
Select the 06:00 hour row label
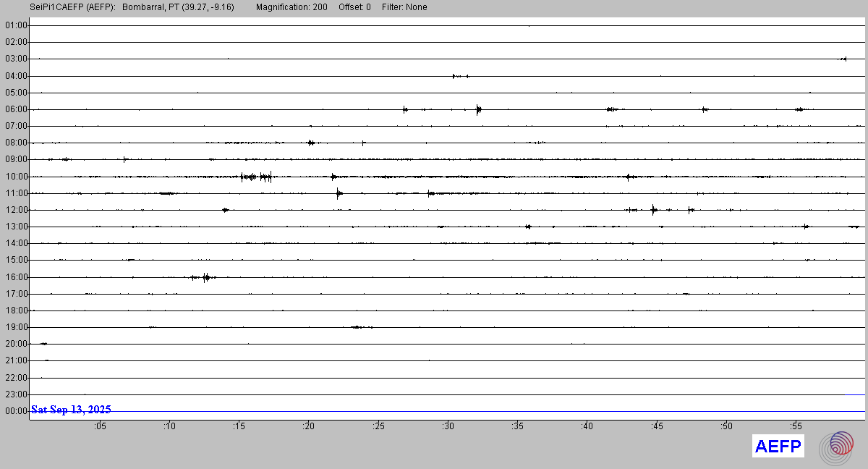(x=16, y=109)
